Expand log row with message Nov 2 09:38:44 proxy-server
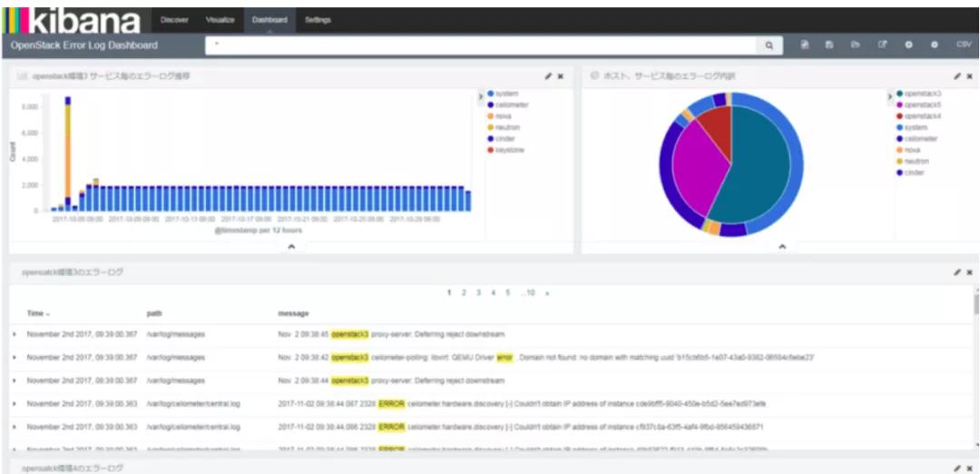Image resolution: width=980 pixels, height=474 pixels. (x=15, y=380)
